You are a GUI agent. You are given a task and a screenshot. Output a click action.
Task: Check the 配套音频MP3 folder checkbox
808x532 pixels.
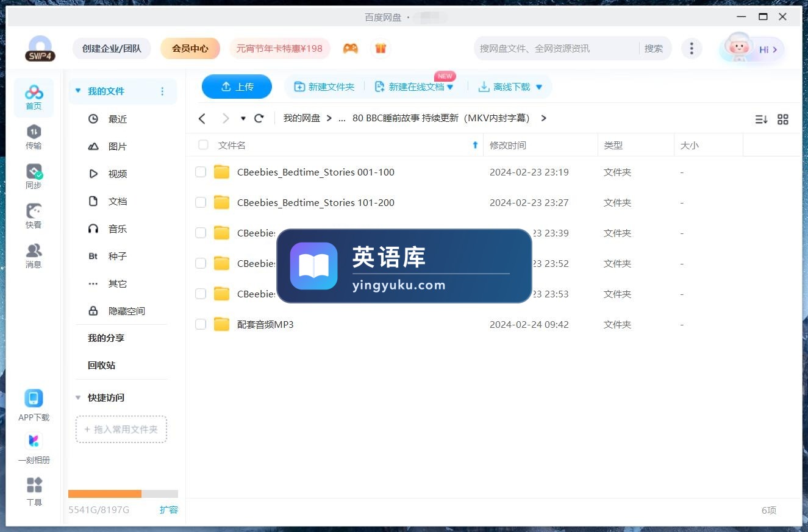[x=201, y=324]
